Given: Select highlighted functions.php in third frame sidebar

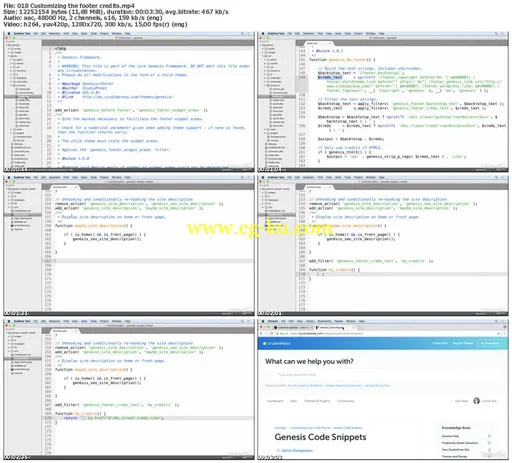Looking at the screenshot, I should 23,215.
